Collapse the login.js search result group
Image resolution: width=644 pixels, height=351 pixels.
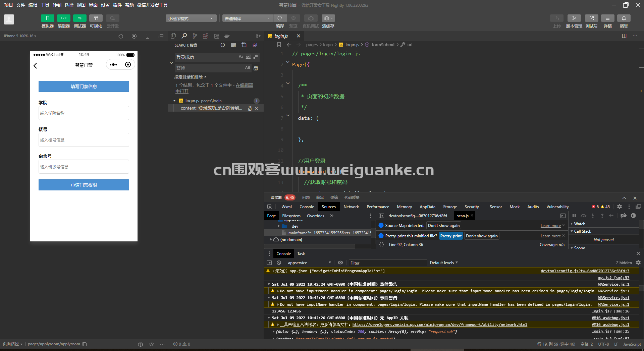pyautogui.click(x=174, y=101)
